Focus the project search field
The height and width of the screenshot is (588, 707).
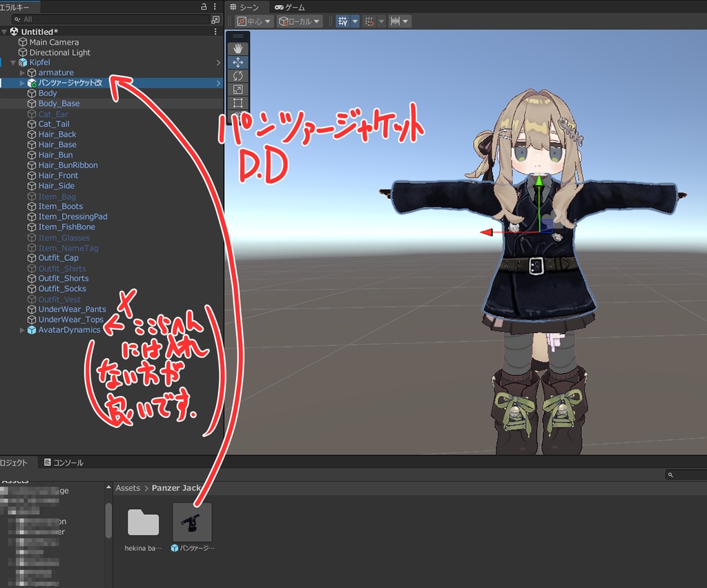[686, 475]
